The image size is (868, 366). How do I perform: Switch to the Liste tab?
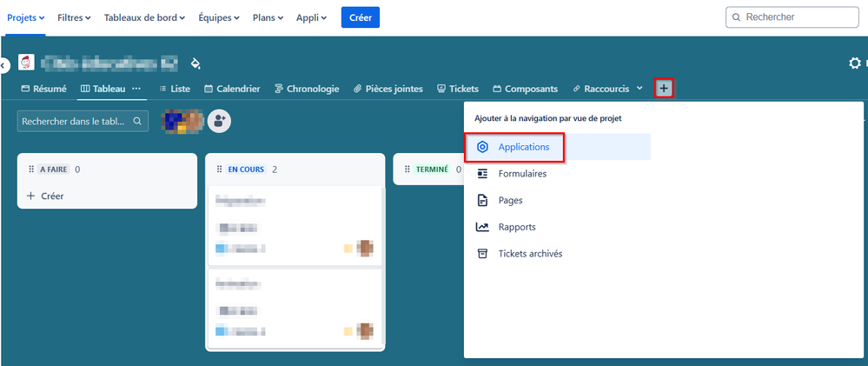point(175,89)
